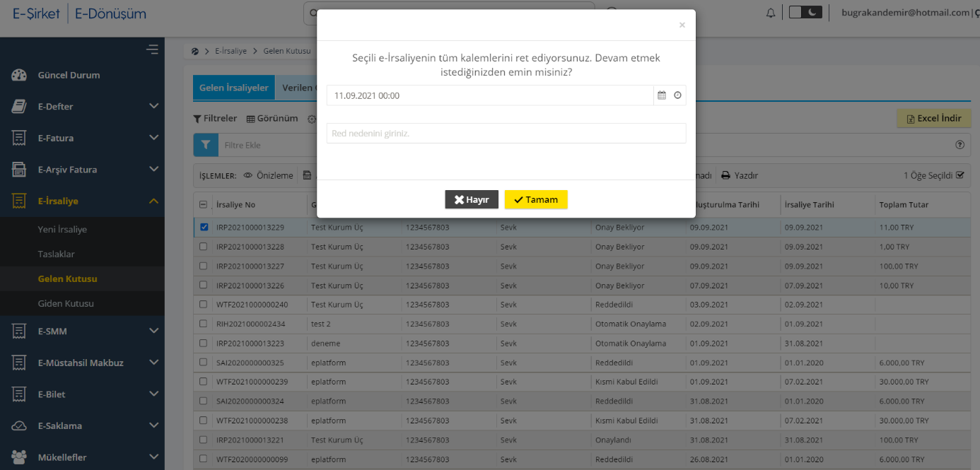Viewport: 980px width, 470px height.
Task: Click the calendar icon in the date field
Action: (x=662, y=95)
